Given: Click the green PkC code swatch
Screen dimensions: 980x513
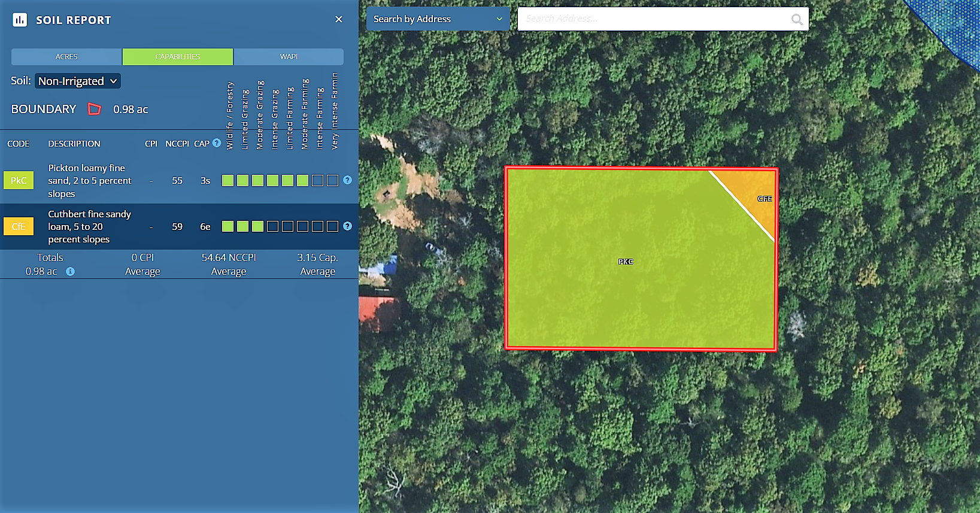Looking at the screenshot, I should click(x=19, y=180).
